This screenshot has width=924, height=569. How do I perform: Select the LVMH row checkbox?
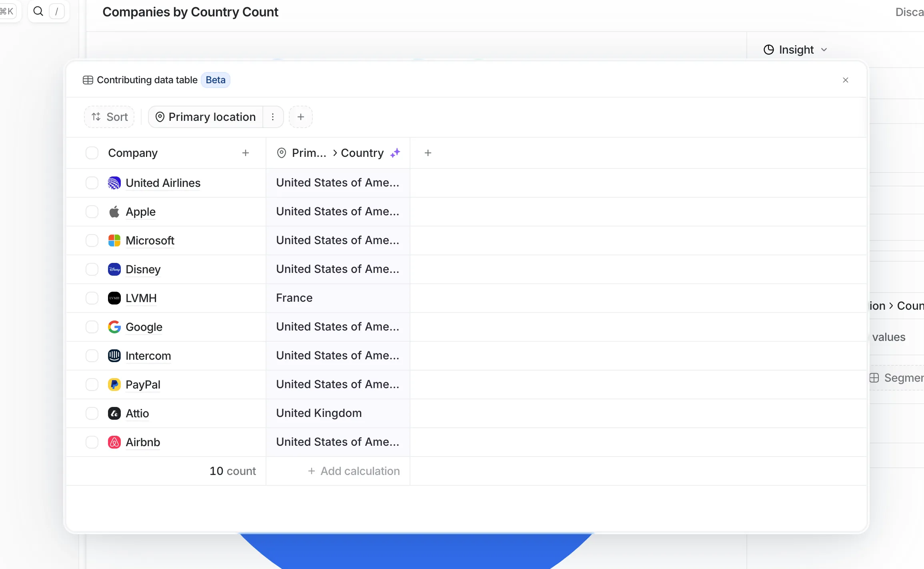[92, 298]
